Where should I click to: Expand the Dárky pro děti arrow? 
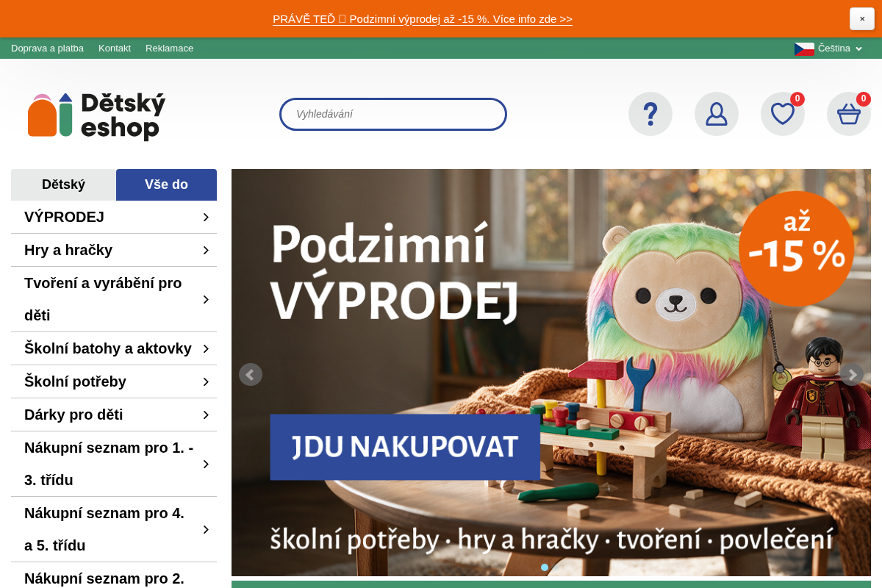(206, 415)
